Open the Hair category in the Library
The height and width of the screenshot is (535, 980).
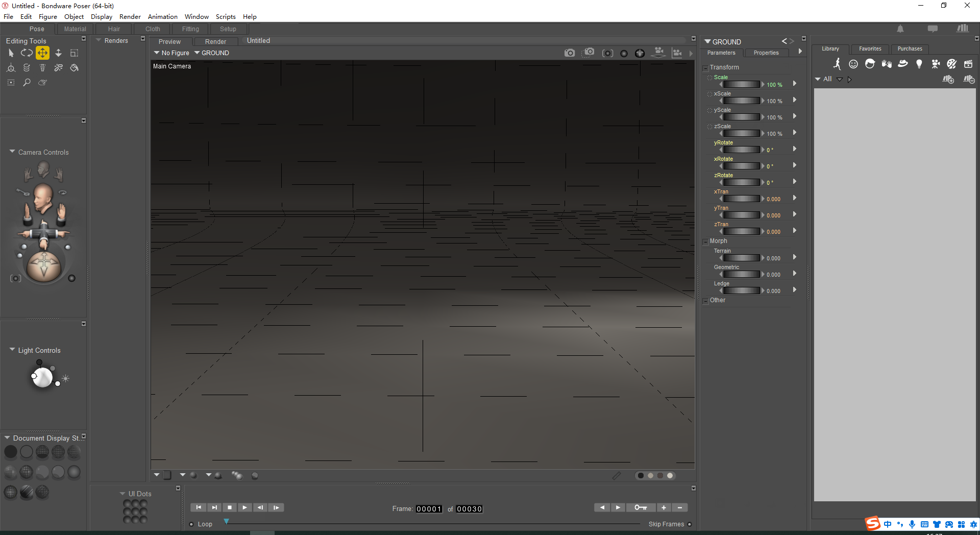tap(870, 64)
